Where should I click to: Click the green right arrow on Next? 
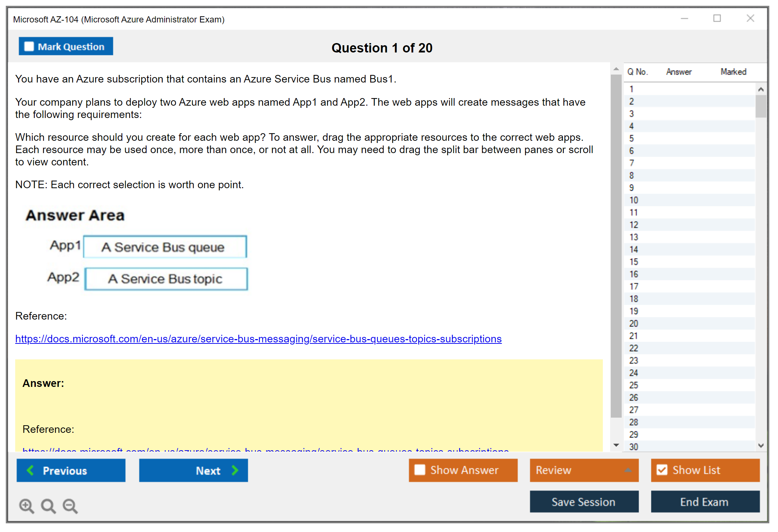(x=235, y=470)
